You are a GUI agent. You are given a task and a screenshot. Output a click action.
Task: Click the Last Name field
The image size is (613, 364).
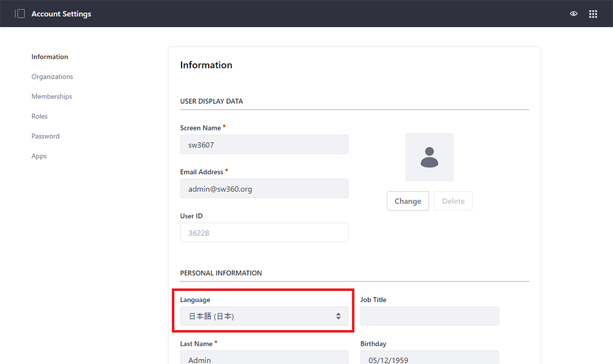264,358
